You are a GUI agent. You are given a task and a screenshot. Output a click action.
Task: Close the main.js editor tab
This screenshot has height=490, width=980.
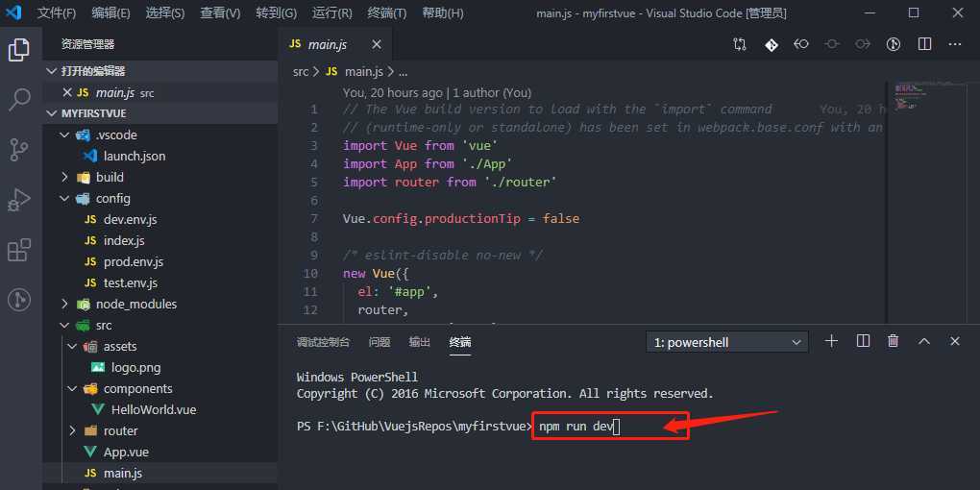(377, 44)
